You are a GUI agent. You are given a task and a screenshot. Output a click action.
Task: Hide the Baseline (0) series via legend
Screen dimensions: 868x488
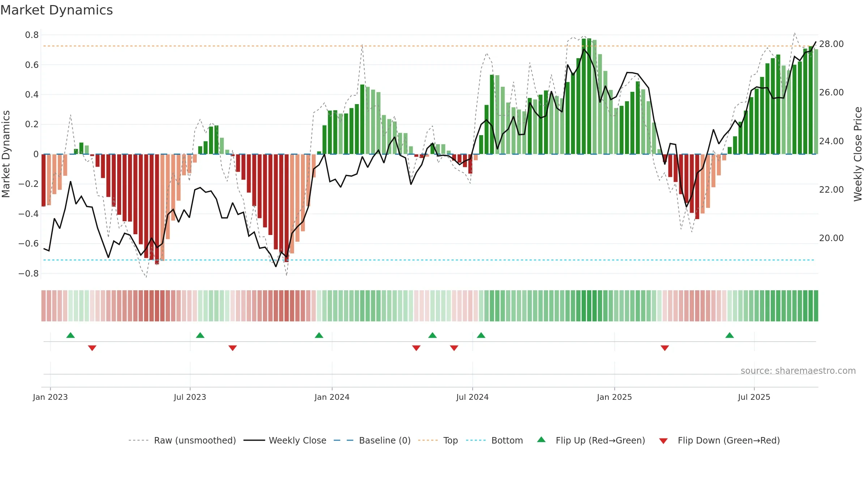click(372, 440)
